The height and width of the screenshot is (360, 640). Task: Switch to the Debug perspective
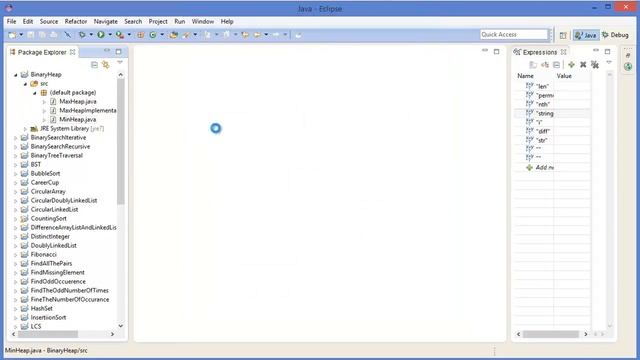[615, 35]
